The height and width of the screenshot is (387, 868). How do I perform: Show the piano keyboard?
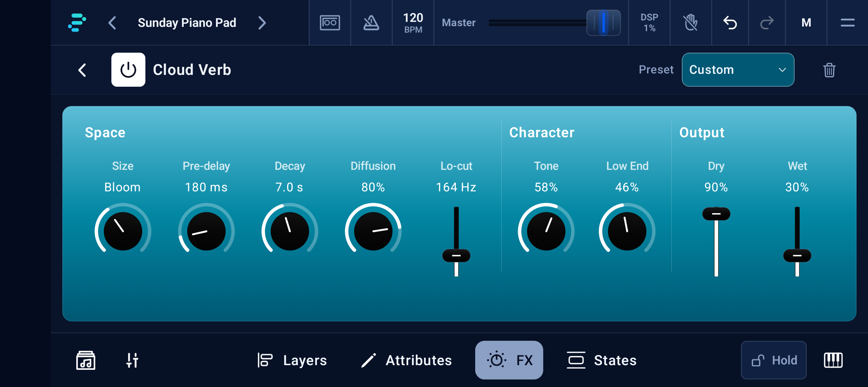click(x=833, y=360)
